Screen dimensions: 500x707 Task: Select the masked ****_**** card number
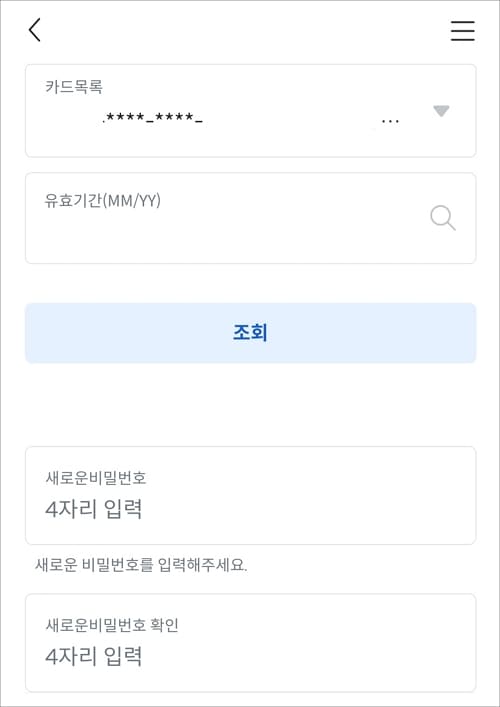(x=152, y=119)
